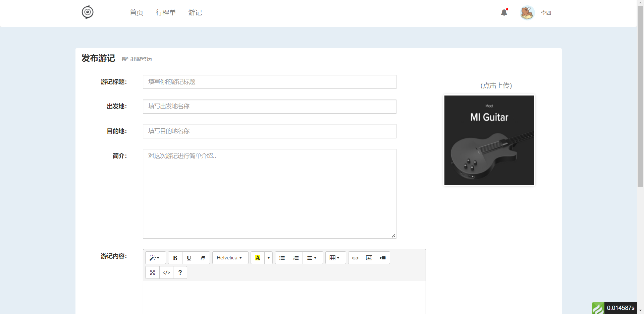644x314 pixels.
Task: Click the 李四 username link
Action: 546,13
